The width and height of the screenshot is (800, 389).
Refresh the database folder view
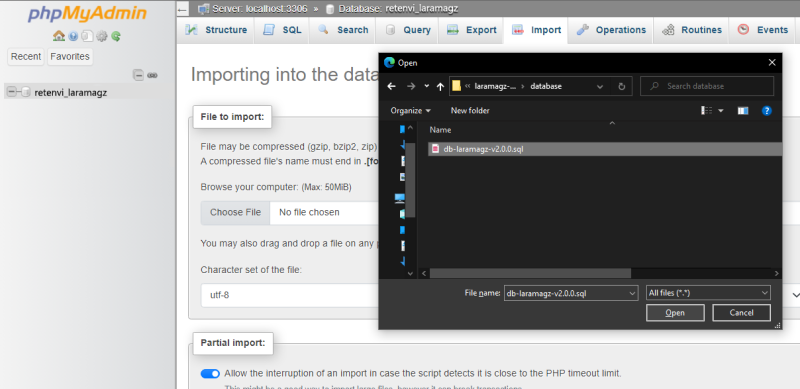click(x=621, y=87)
